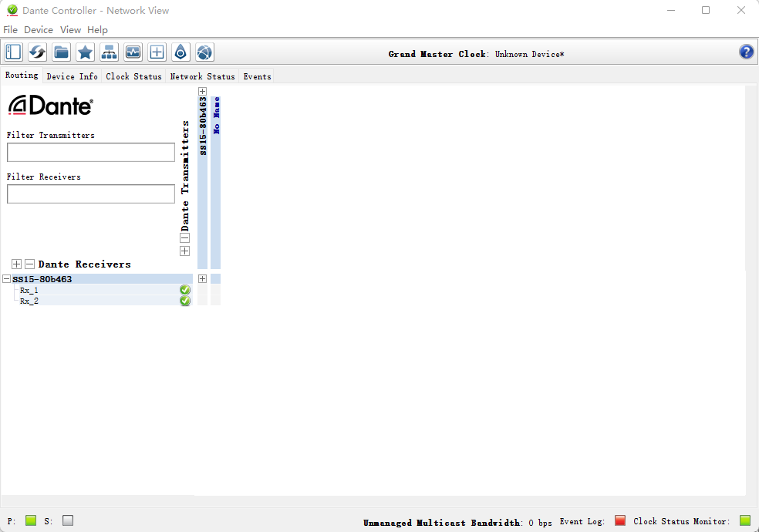The height and width of the screenshot is (532, 759).
Task: Open the View menu
Action: click(x=70, y=30)
